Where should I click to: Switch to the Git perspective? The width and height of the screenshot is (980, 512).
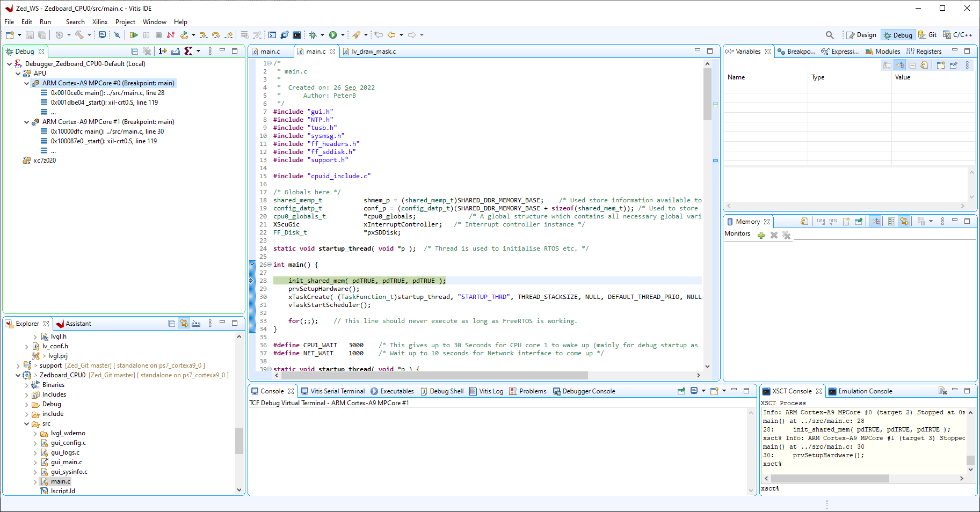click(927, 35)
